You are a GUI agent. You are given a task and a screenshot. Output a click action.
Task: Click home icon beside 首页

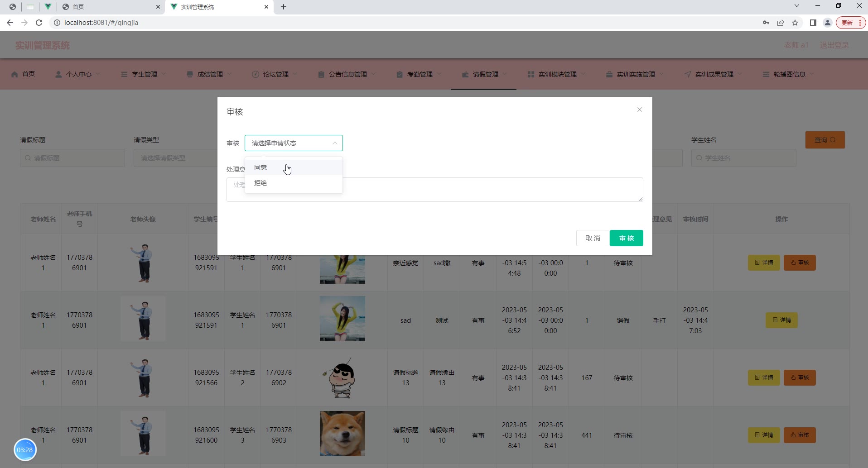[15, 74]
